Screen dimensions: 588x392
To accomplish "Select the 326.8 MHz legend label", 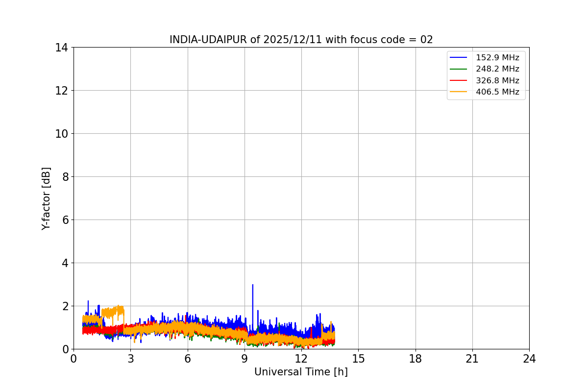I will click(497, 80).
